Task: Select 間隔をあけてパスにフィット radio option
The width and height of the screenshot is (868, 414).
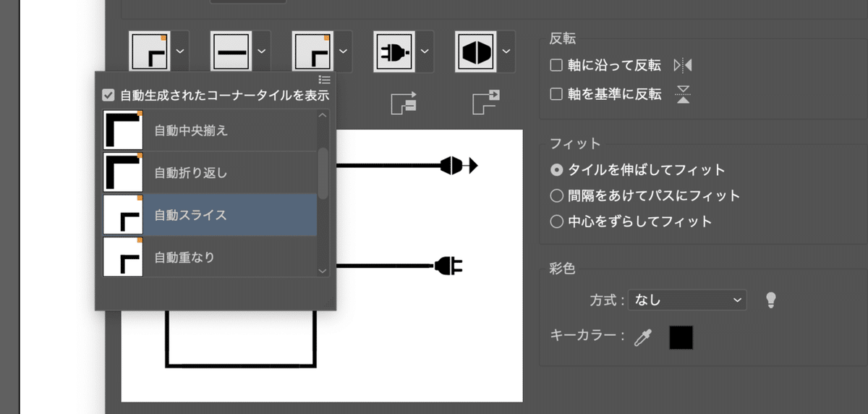Action: pos(557,195)
